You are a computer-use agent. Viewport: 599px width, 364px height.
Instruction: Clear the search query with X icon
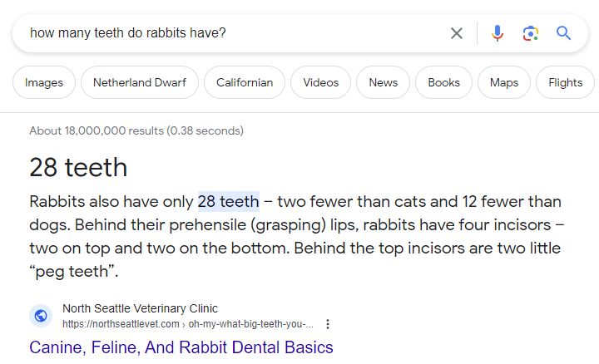click(x=457, y=33)
